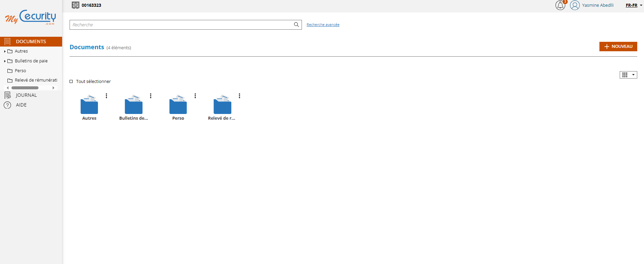The width and height of the screenshot is (644, 264).
Task: Click the magnifier search icon
Action: point(296,25)
